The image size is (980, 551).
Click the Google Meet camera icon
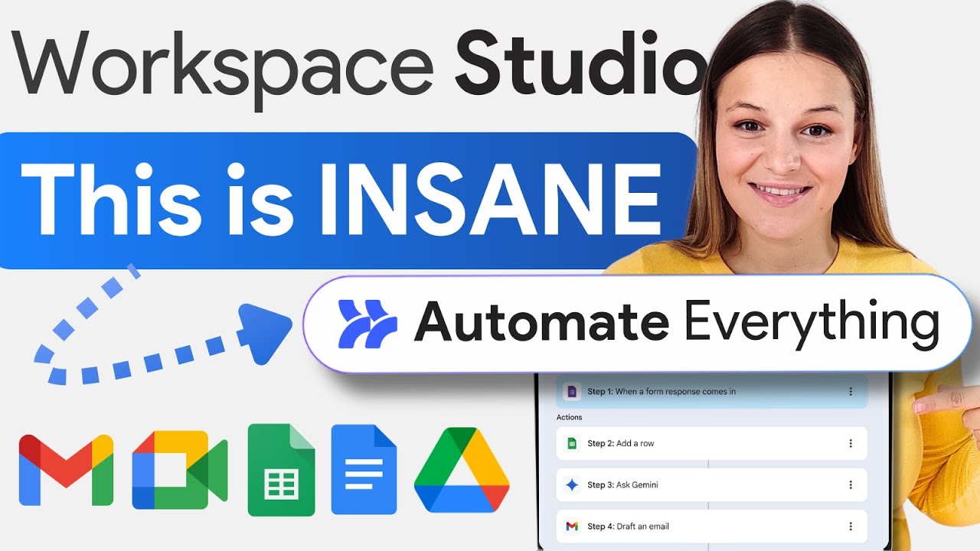[180, 471]
